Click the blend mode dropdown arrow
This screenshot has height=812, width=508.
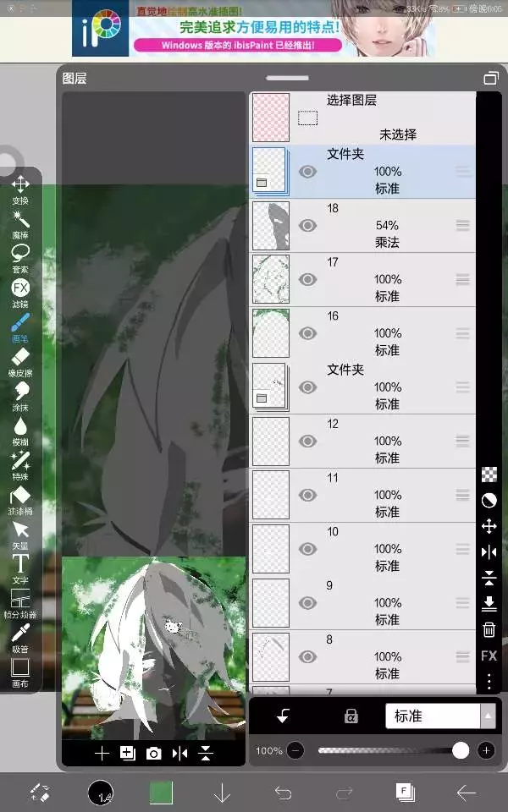pyautogui.click(x=488, y=716)
